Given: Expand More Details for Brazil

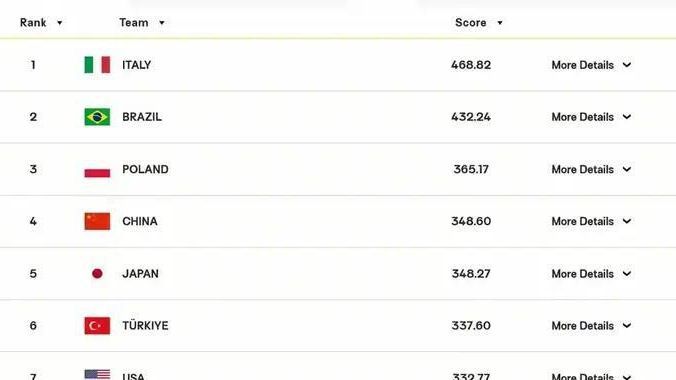Looking at the screenshot, I should click(592, 117).
